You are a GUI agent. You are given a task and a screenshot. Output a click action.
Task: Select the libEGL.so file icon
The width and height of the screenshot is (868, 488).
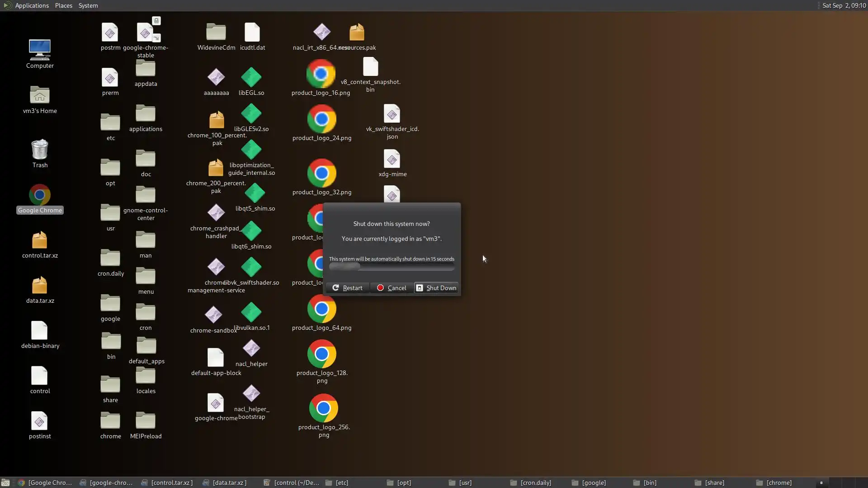point(251,78)
